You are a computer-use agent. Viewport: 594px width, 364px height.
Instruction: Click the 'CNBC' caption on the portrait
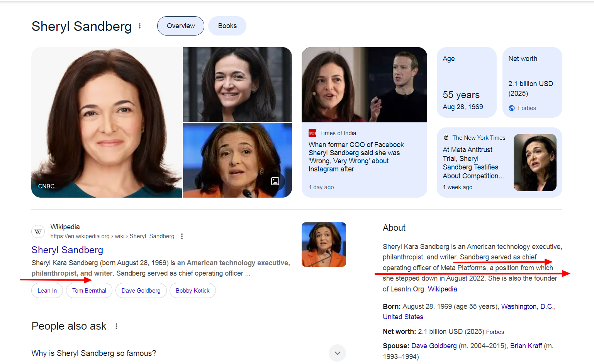[46, 186]
